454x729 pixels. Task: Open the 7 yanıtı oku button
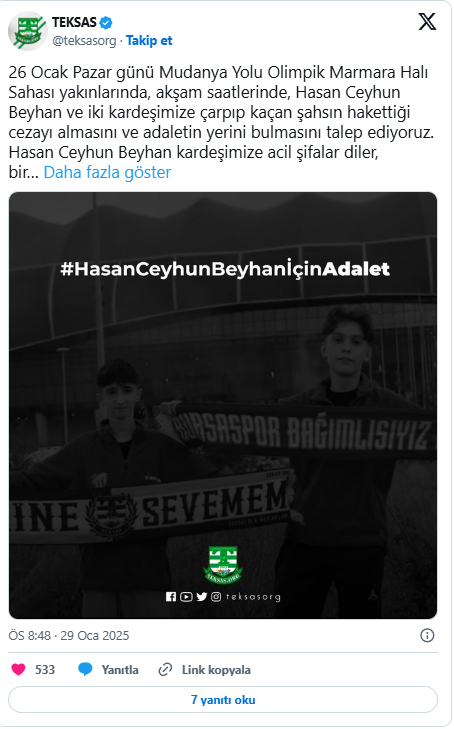pos(223,700)
